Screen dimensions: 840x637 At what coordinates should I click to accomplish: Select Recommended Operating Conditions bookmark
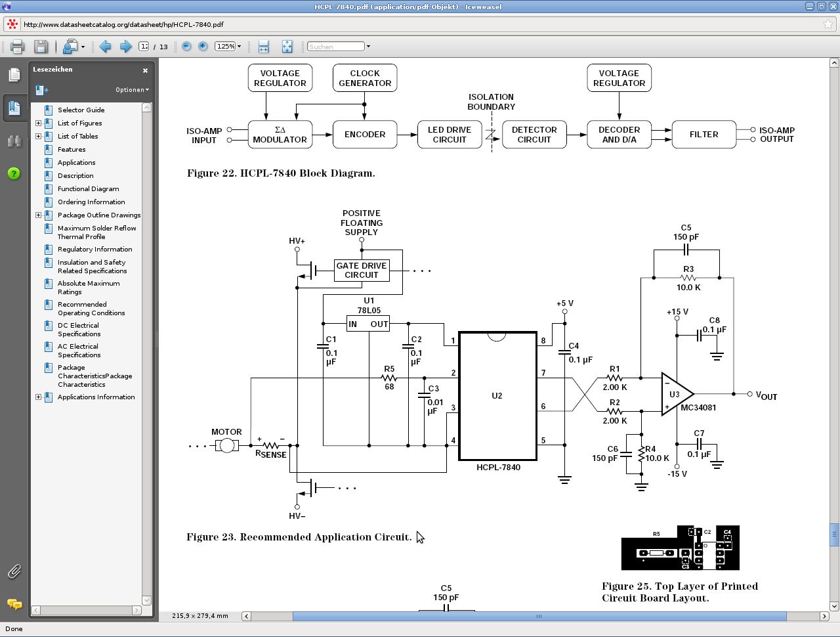[91, 309]
